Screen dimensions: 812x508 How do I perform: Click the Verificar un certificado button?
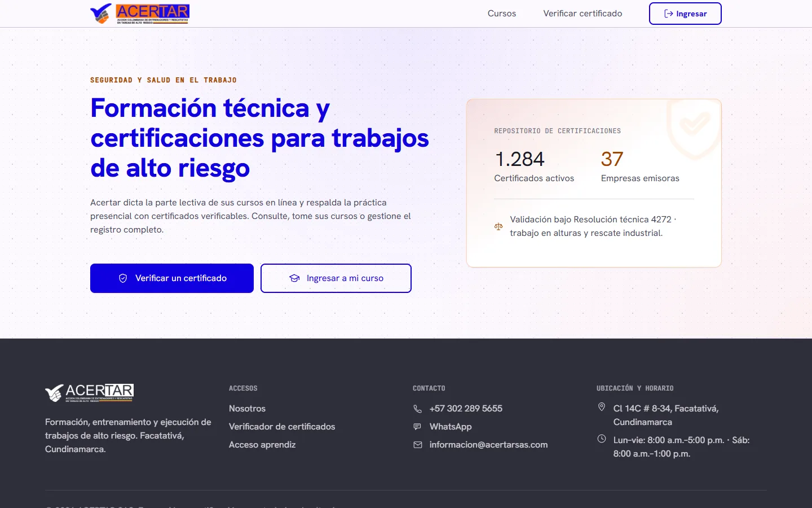pos(172,278)
